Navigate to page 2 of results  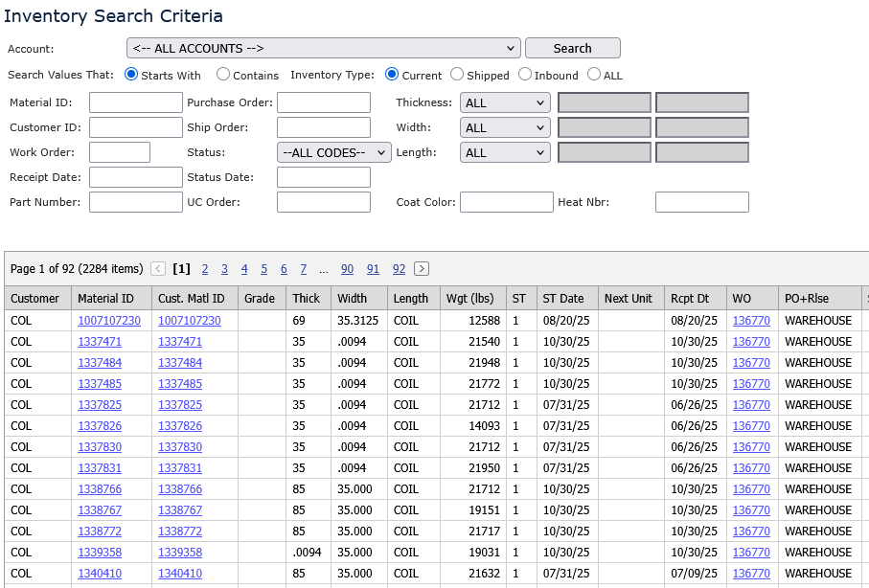click(204, 269)
